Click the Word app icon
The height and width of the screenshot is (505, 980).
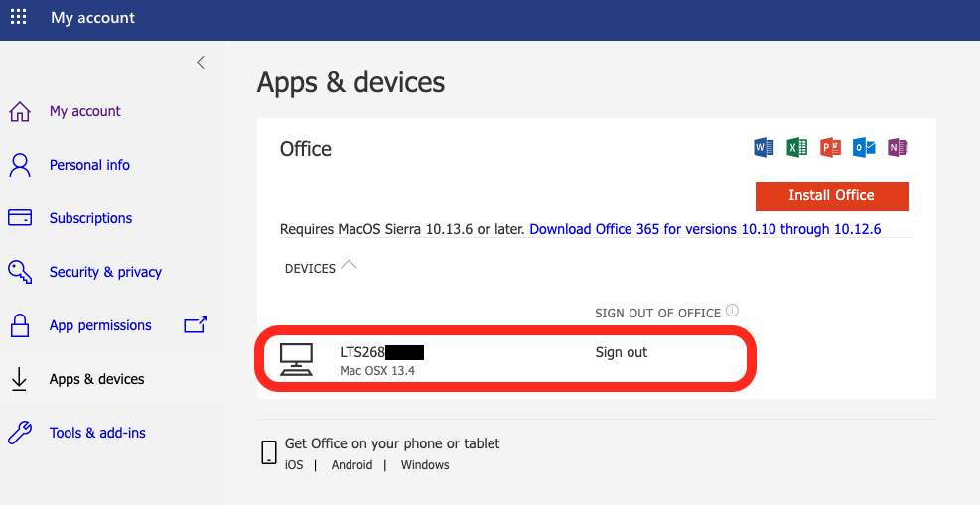(764, 147)
